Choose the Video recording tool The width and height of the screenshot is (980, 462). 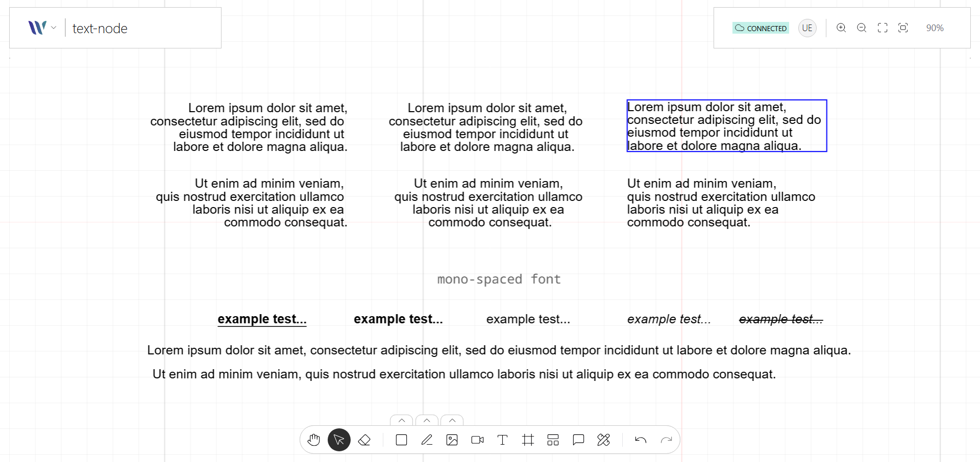click(477, 440)
